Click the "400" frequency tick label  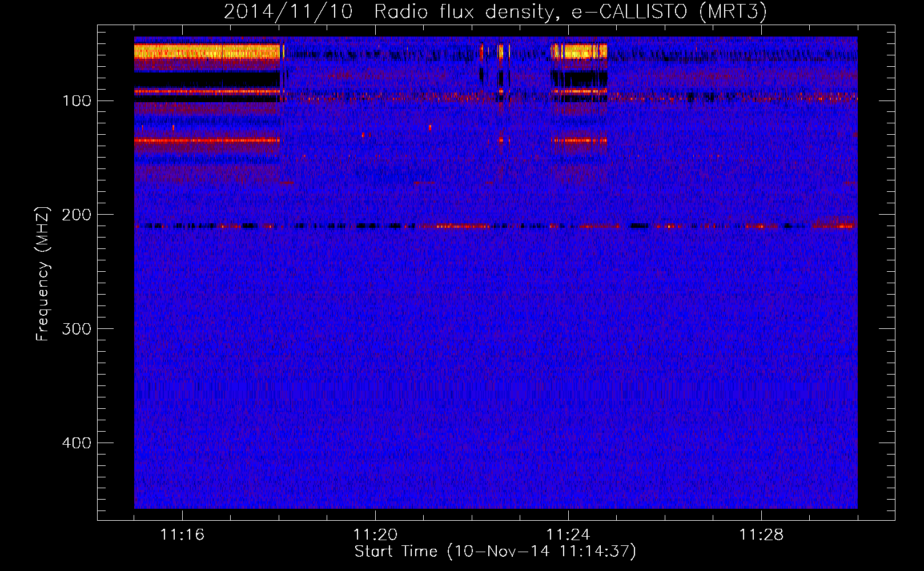click(x=76, y=443)
